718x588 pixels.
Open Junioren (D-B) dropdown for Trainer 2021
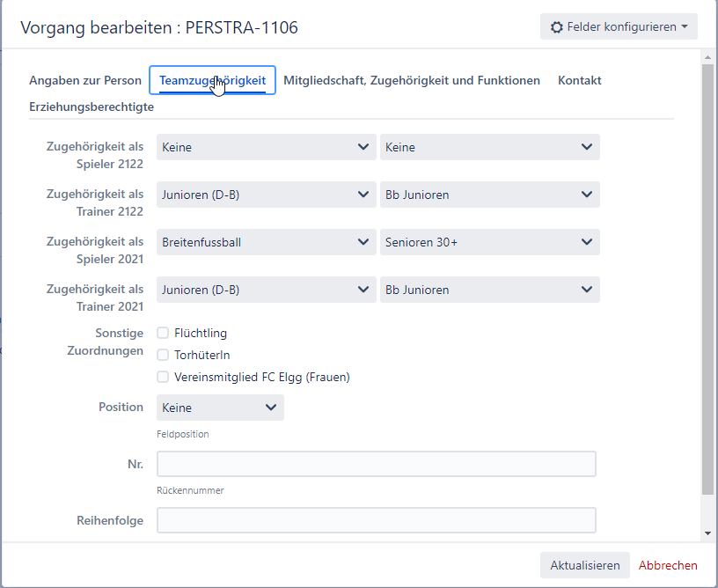266,290
